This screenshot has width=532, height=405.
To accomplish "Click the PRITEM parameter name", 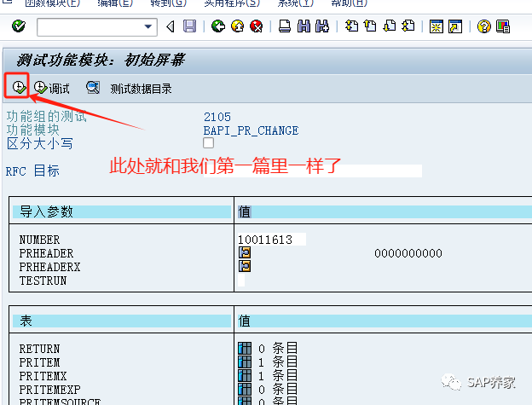I will (39, 362).
